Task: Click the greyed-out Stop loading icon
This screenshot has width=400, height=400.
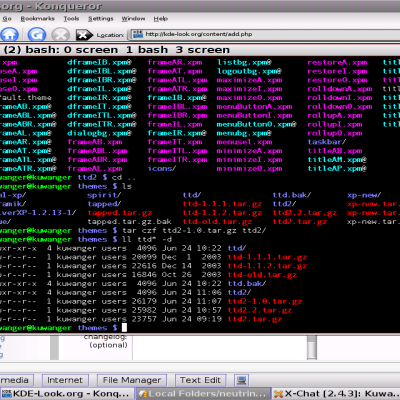Action: tap(60, 34)
